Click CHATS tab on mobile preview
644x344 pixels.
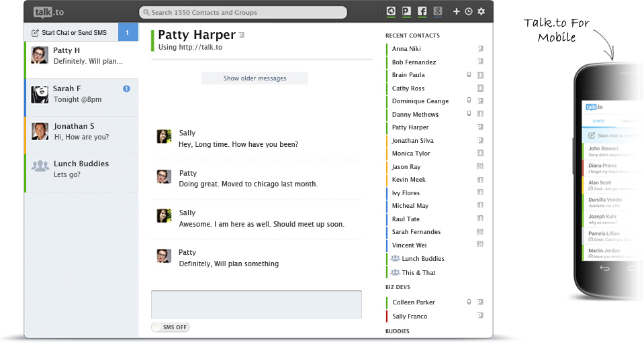point(598,121)
